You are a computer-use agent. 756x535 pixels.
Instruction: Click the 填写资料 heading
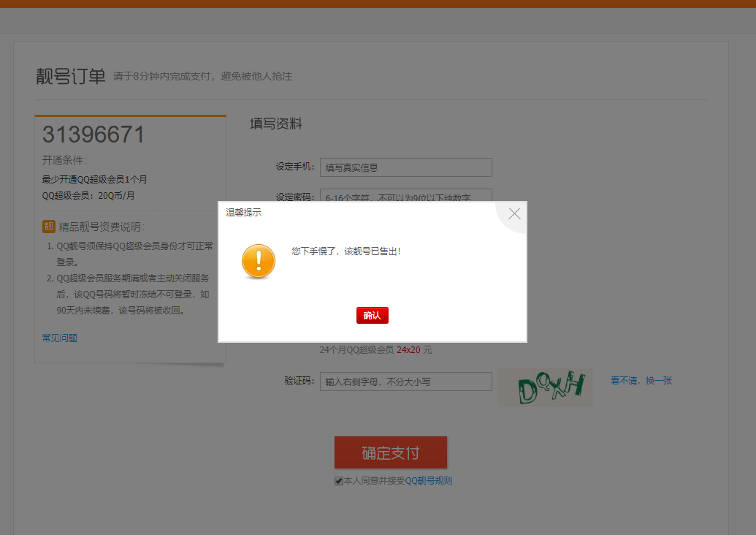tap(276, 124)
